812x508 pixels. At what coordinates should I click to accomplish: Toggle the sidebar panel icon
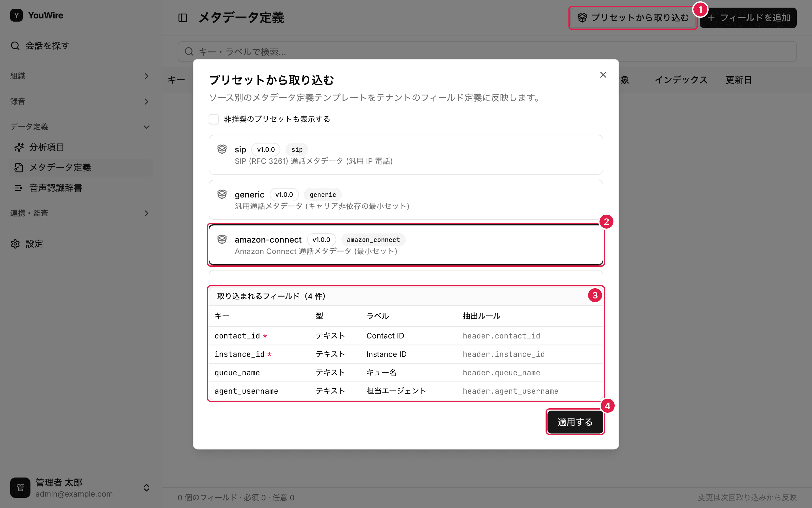182,18
